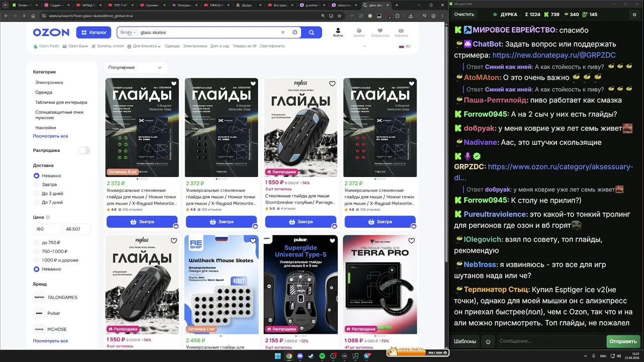Open Заказы orders icon
644x362 pixels.
pos(359,33)
